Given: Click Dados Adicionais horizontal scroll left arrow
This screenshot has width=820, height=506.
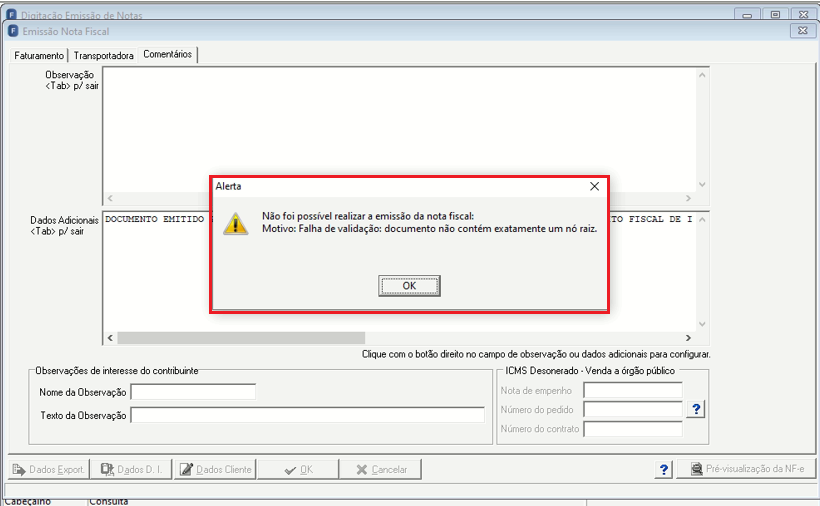Looking at the screenshot, I should point(110,338).
